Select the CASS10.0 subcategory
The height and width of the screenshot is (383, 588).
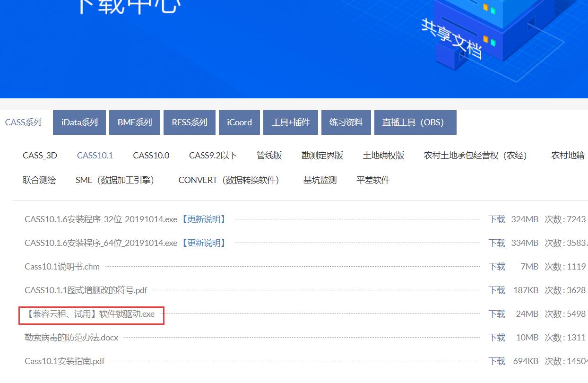tap(151, 156)
